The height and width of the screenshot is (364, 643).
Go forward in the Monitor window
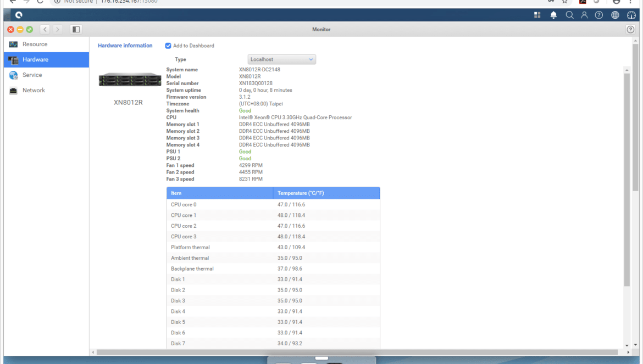(x=57, y=30)
